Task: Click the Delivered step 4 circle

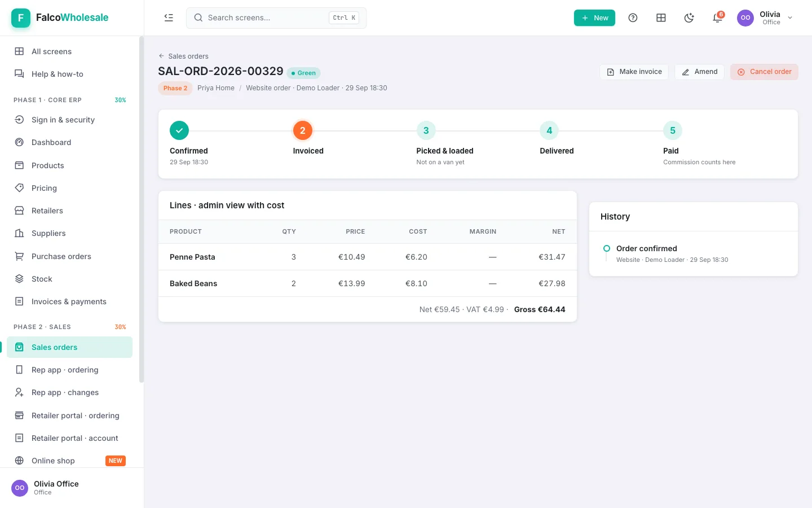Action: pyautogui.click(x=549, y=130)
